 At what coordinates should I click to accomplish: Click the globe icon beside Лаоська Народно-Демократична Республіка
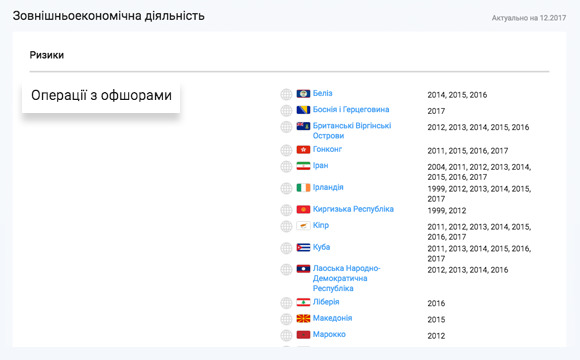(x=286, y=270)
